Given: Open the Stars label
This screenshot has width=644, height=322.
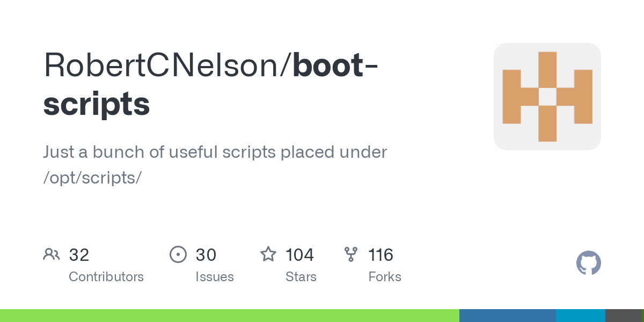Looking at the screenshot, I should 301,277.
